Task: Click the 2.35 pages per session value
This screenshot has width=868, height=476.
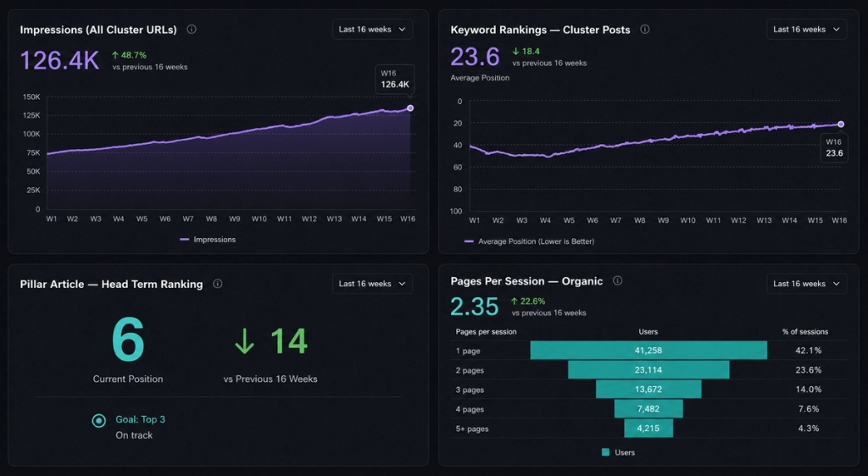Action: (x=475, y=307)
